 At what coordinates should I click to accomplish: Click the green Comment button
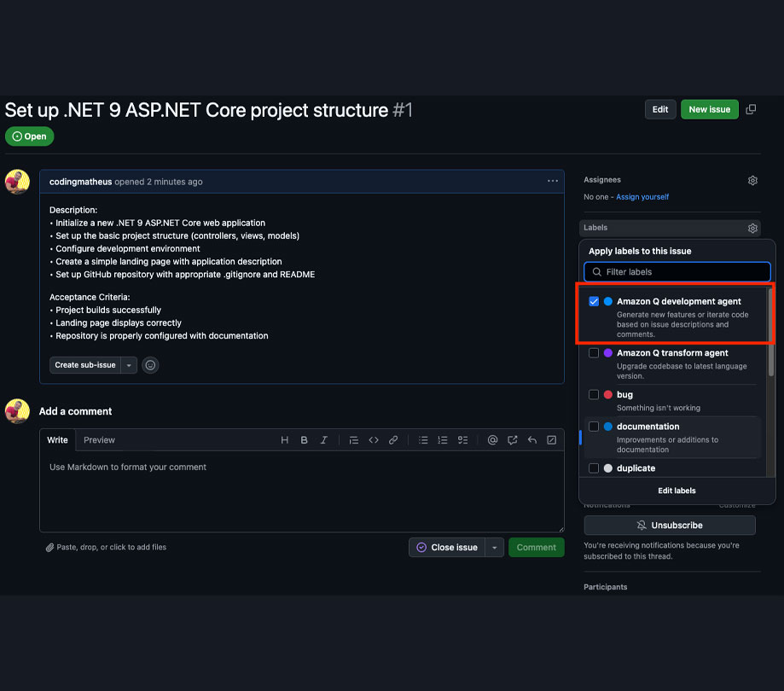point(536,548)
